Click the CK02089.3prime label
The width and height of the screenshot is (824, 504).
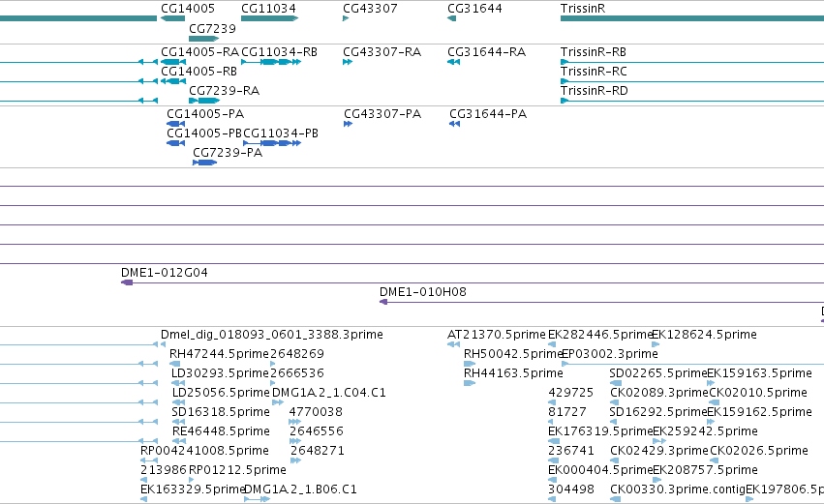(x=659, y=393)
